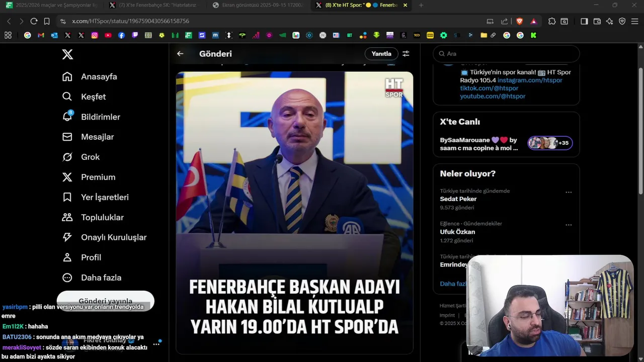
Task: Share this page via share icon
Action: 504,21
